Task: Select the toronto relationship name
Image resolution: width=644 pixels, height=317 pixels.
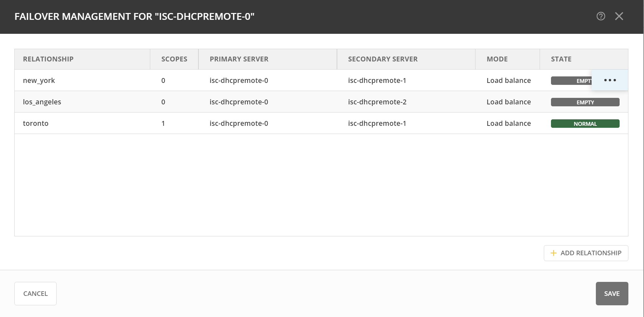Action: 35,123
